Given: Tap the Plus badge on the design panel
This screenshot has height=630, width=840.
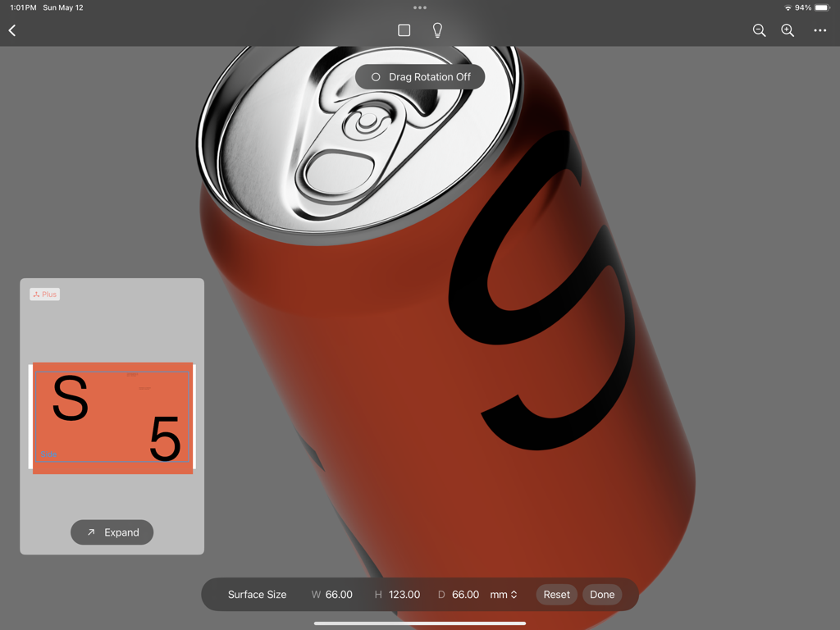Looking at the screenshot, I should [x=44, y=294].
